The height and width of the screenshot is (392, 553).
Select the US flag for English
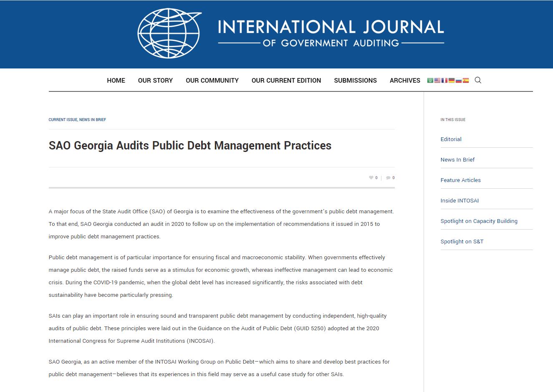437,81
